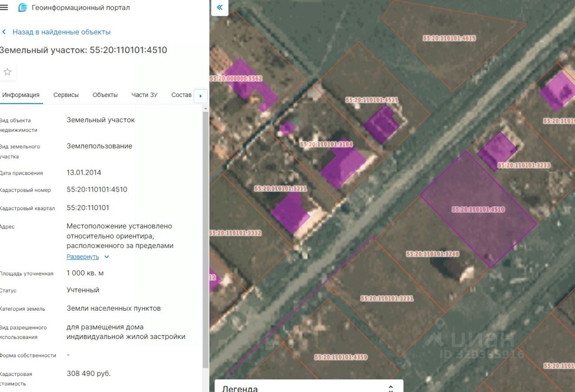Add parcel to favorites with star icon
Viewport: 575px width, 392px height.
pos(7,72)
